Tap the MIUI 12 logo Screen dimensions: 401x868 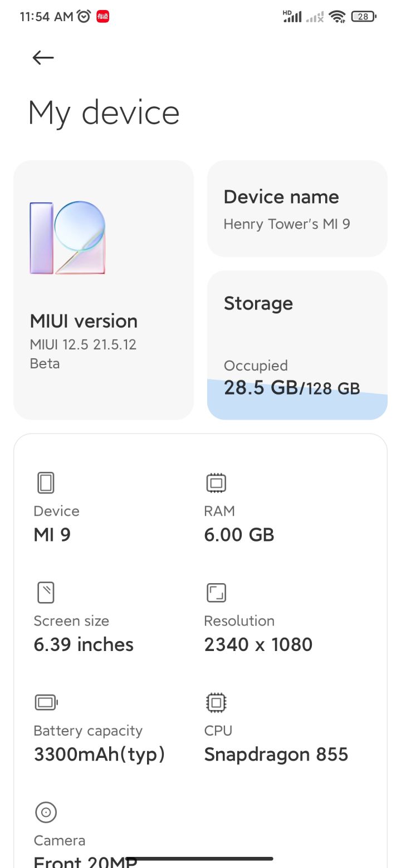click(x=67, y=238)
